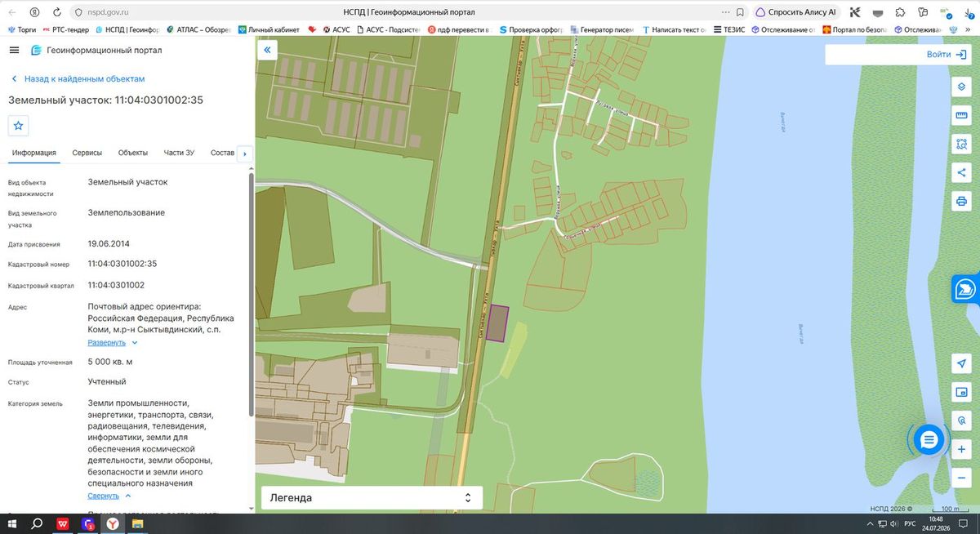This screenshot has height=534, width=980.
Task: Open File Explorer from taskbar
Action: tap(138, 523)
